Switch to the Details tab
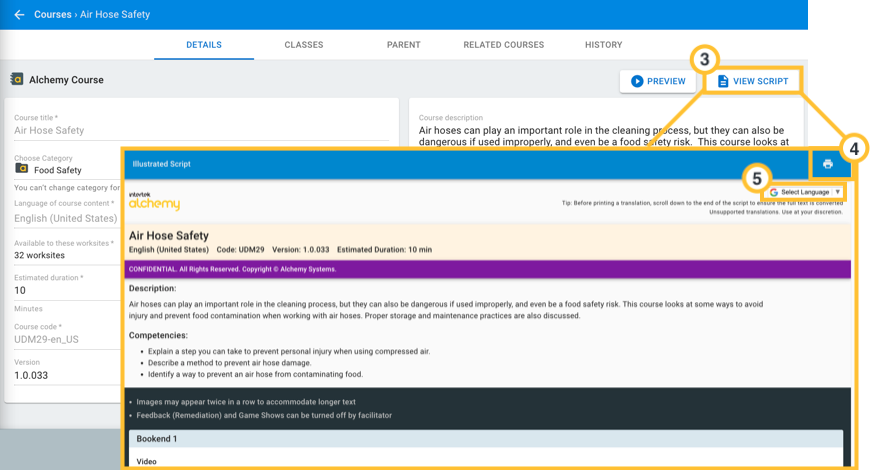 point(204,45)
